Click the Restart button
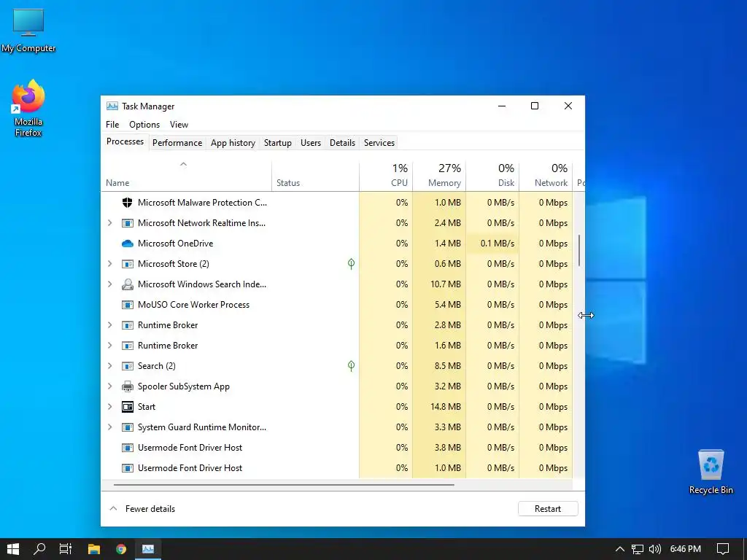This screenshot has width=747, height=560. [x=548, y=508]
